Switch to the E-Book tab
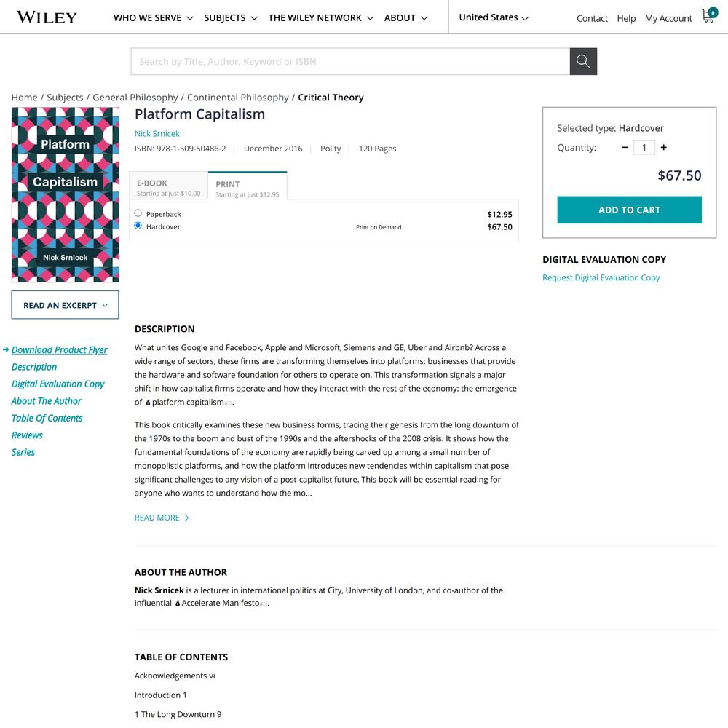This screenshot has height=728, width=728. pos(169,186)
